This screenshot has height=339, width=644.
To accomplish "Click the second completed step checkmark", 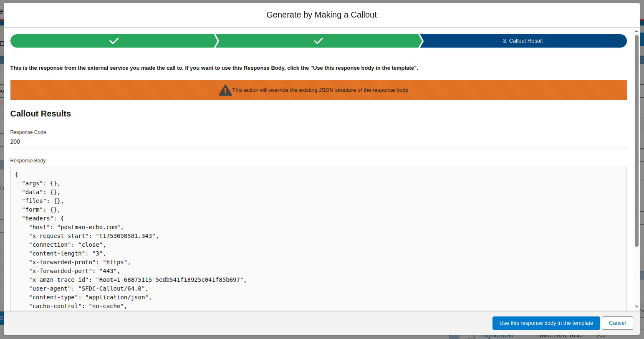I will point(318,41).
